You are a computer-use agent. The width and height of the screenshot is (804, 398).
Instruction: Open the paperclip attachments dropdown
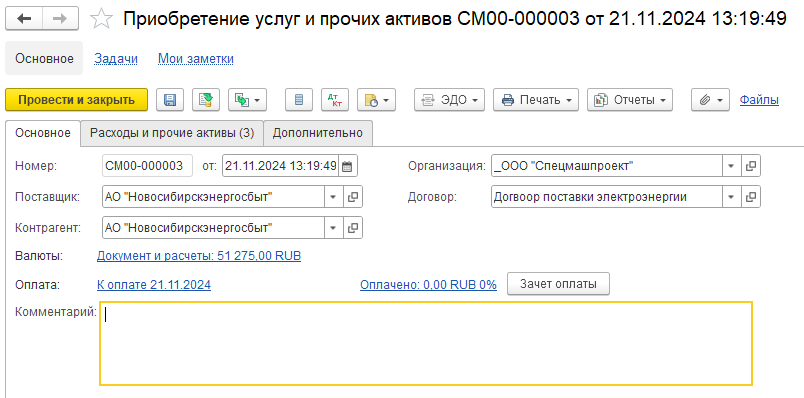click(710, 100)
